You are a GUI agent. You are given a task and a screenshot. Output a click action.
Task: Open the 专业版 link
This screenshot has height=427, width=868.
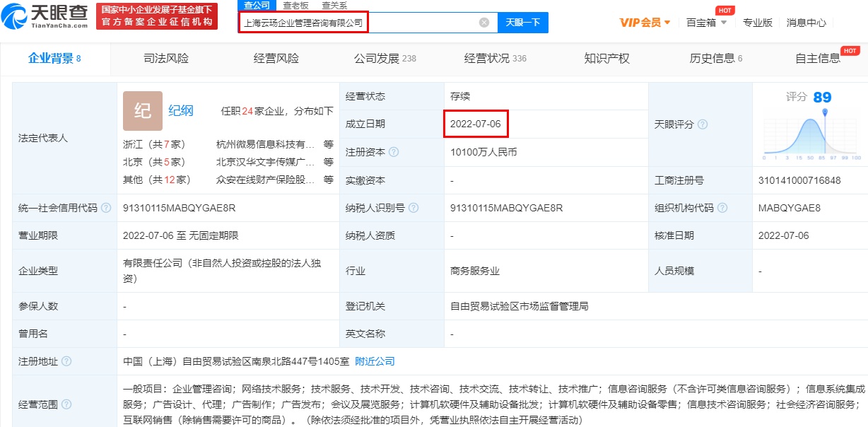[x=758, y=23]
